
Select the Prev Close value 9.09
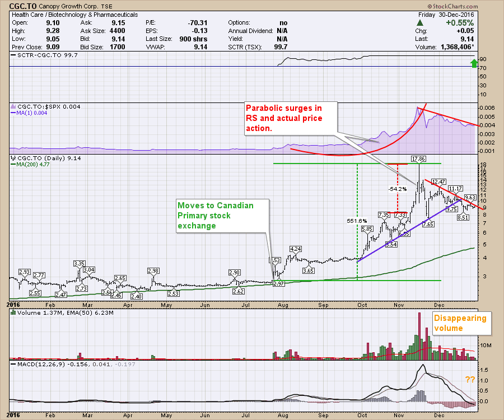[x=53, y=47]
